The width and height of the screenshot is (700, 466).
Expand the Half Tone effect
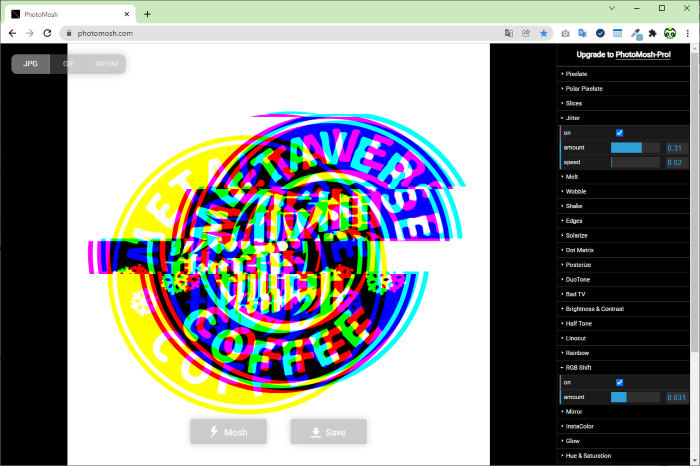pyautogui.click(x=624, y=324)
